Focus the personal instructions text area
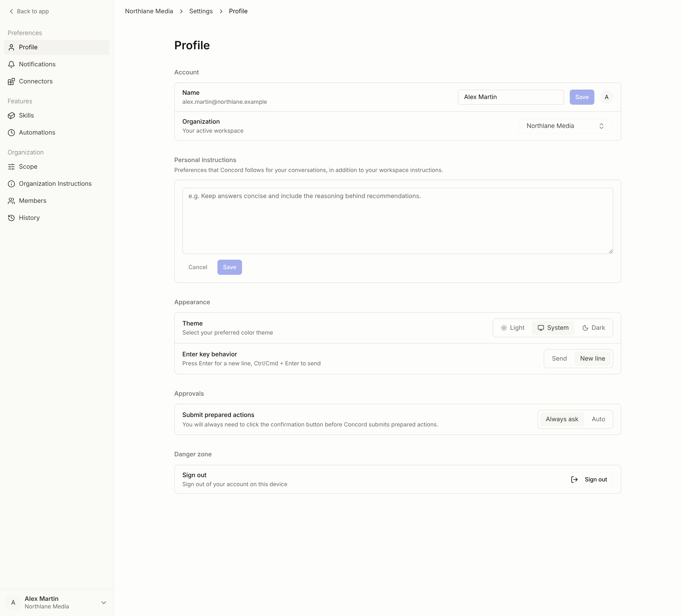 pyautogui.click(x=398, y=221)
